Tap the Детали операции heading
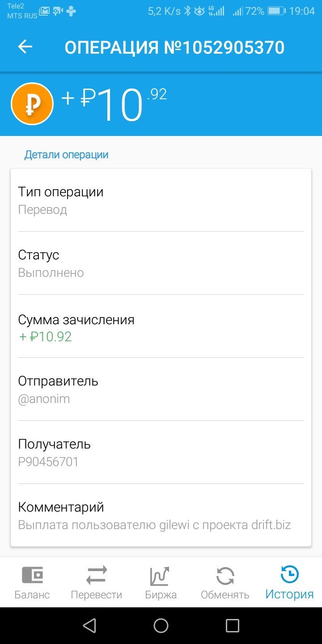 66,155
